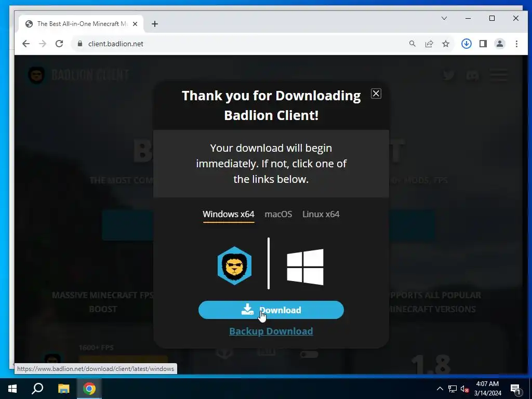
Task: Open Badlion Twitter icon in page header
Action: click(x=448, y=75)
